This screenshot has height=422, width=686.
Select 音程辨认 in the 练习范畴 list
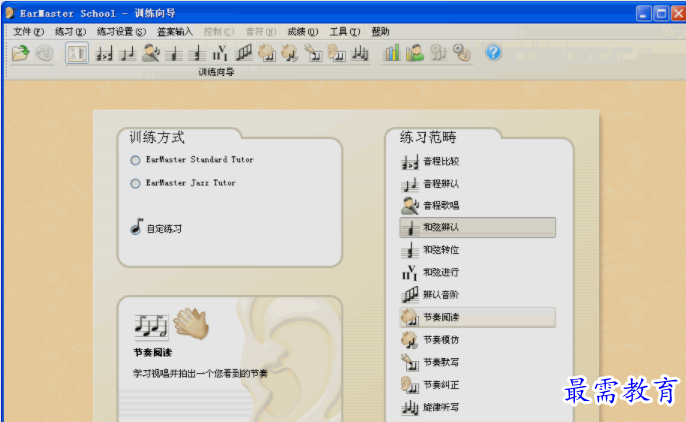[x=477, y=184]
